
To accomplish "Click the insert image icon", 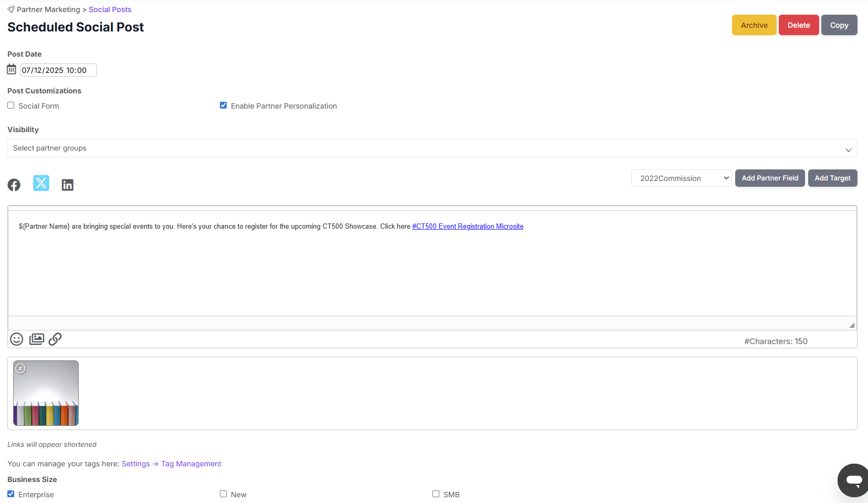I will click(37, 339).
